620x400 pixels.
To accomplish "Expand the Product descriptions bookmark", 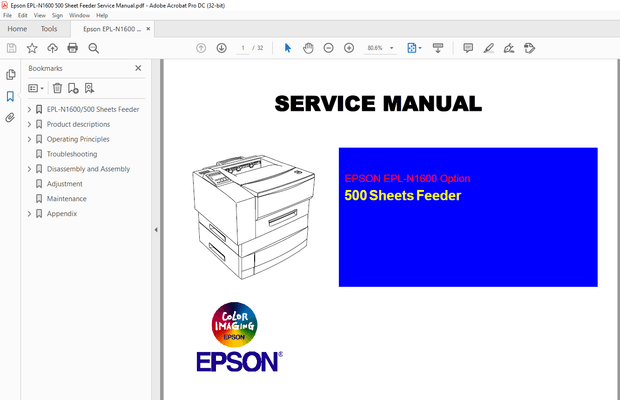I will click(29, 125).
